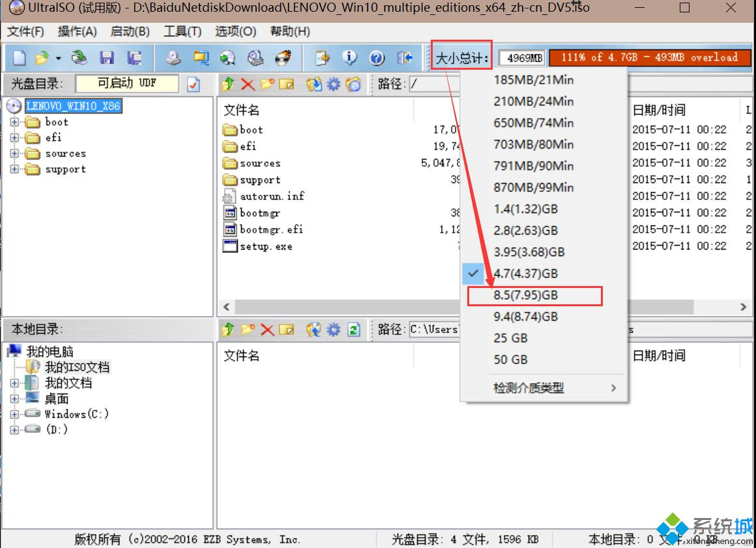756x548 pixels.
Task: Select the checked 4.7(4.37)GB size option
Action: 544,274
